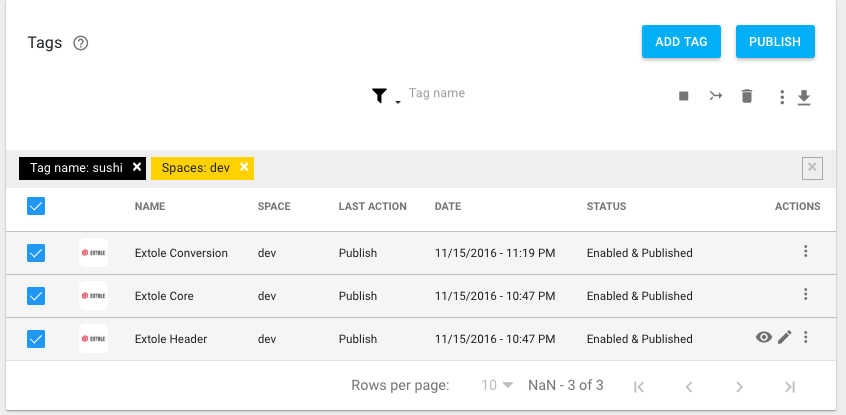Go to first page of results
This screenshot has height=415, width=846.
click(x=639, y=386)
